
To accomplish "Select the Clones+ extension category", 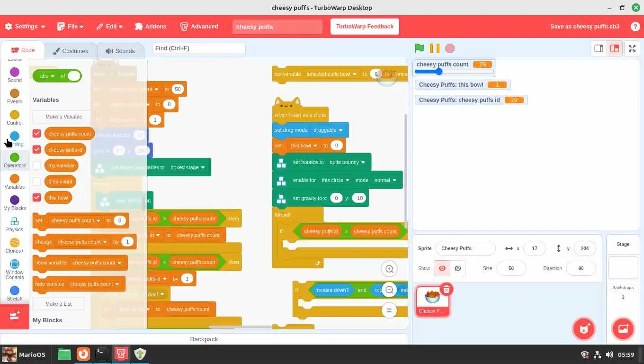I will pyautogui.click(x=15, y=246).
